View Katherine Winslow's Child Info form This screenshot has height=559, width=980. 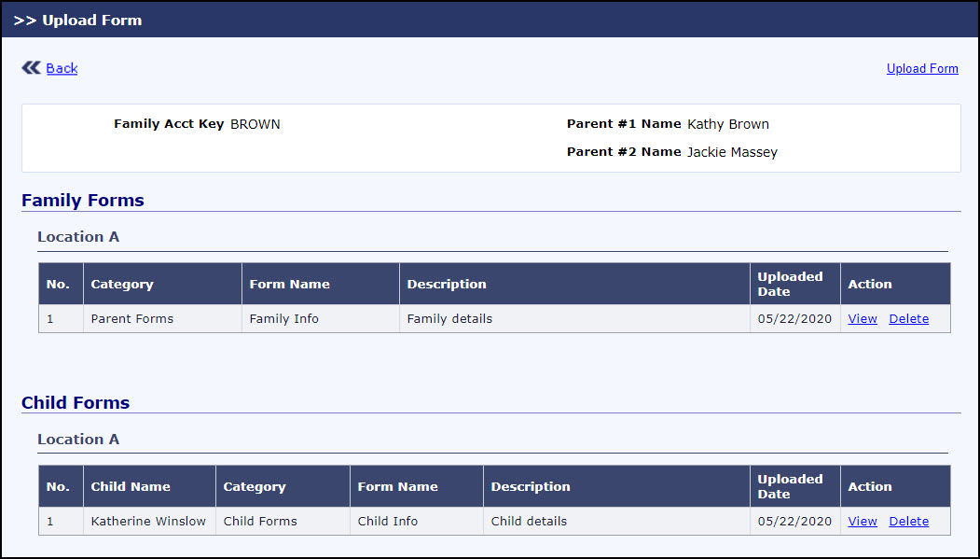coord(863,522)
